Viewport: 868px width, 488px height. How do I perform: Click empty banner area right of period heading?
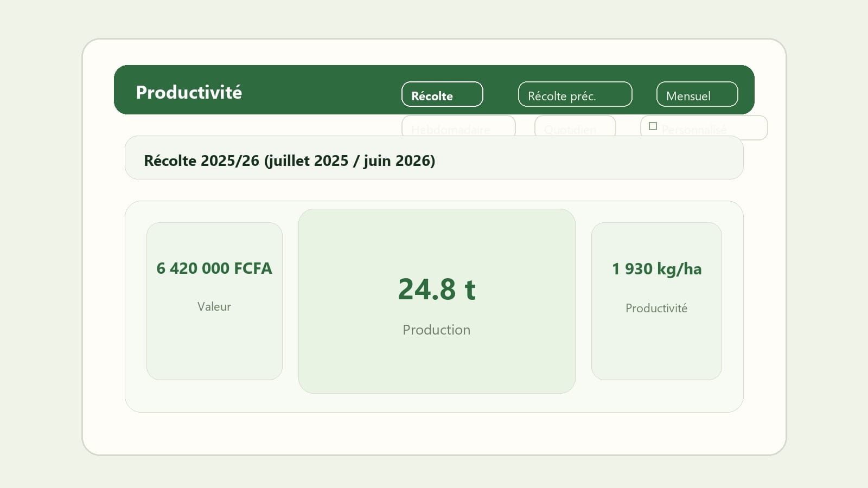coord(586,160)
